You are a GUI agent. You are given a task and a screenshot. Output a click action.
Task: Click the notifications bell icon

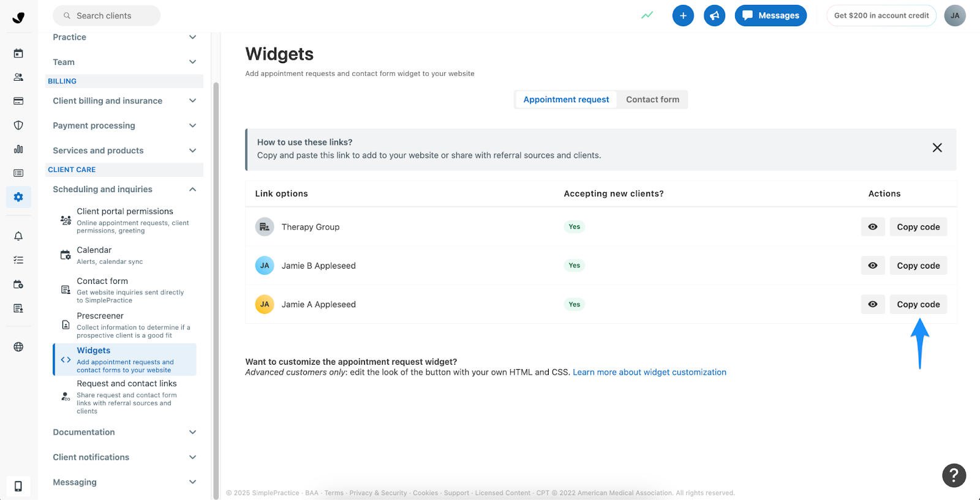pos(18,236)
